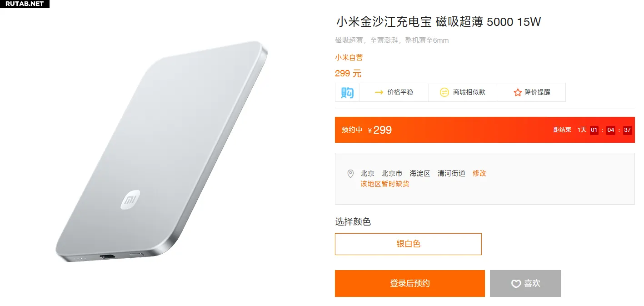Click the orange 登录后预约 reserve button

point(410,284)
